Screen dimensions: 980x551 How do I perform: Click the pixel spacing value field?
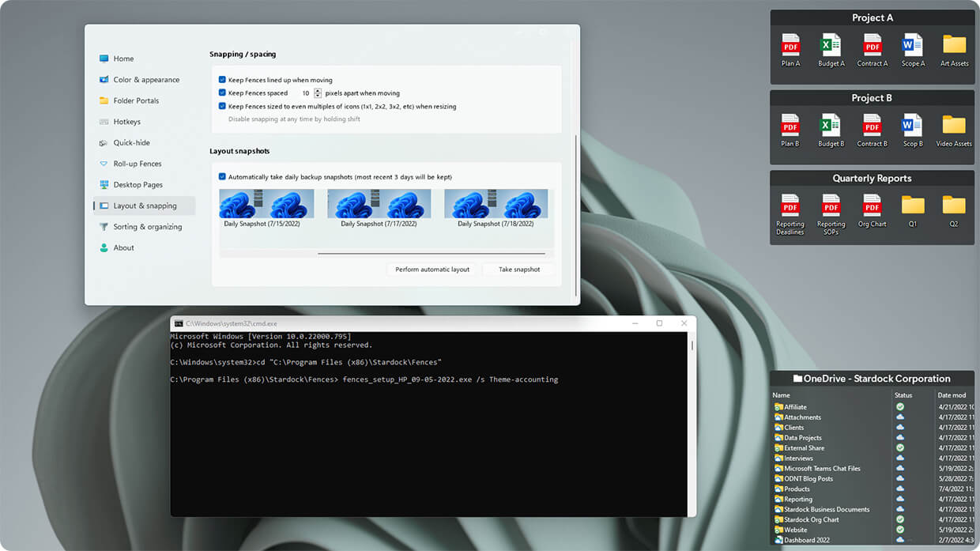click(x=306, y=93)
